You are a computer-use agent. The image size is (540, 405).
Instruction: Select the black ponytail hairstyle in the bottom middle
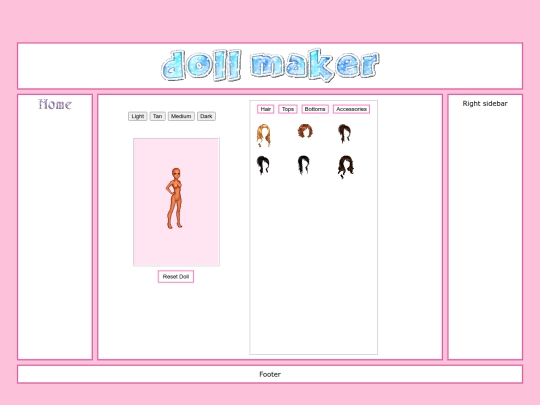pos(303,165)
